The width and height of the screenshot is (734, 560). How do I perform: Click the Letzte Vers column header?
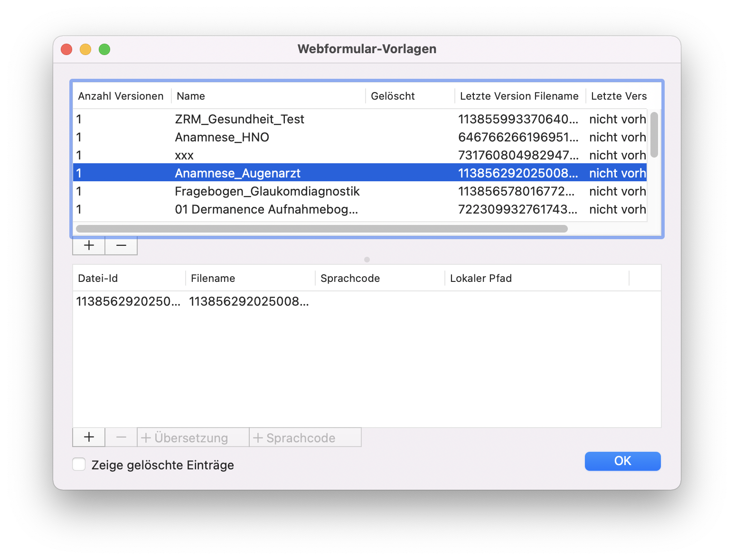pos(619,96)
